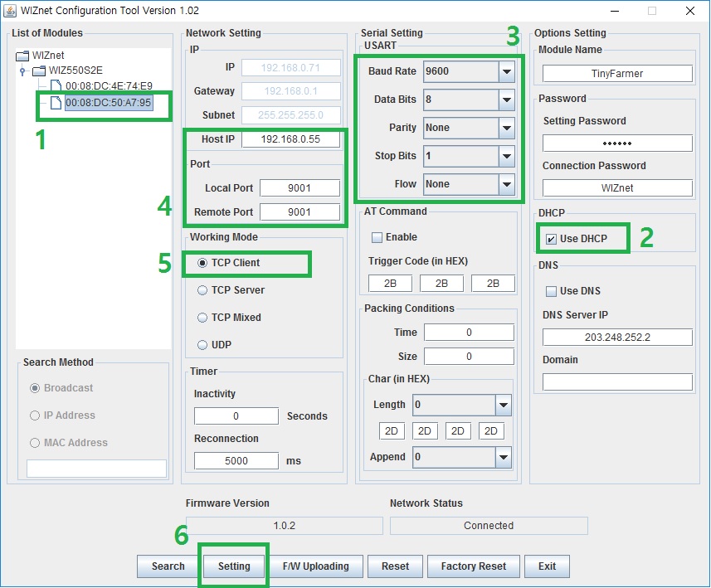
Task: Click the Module Name field TinyFarmer
Action: pyautogui.click(x=617, y=74)
